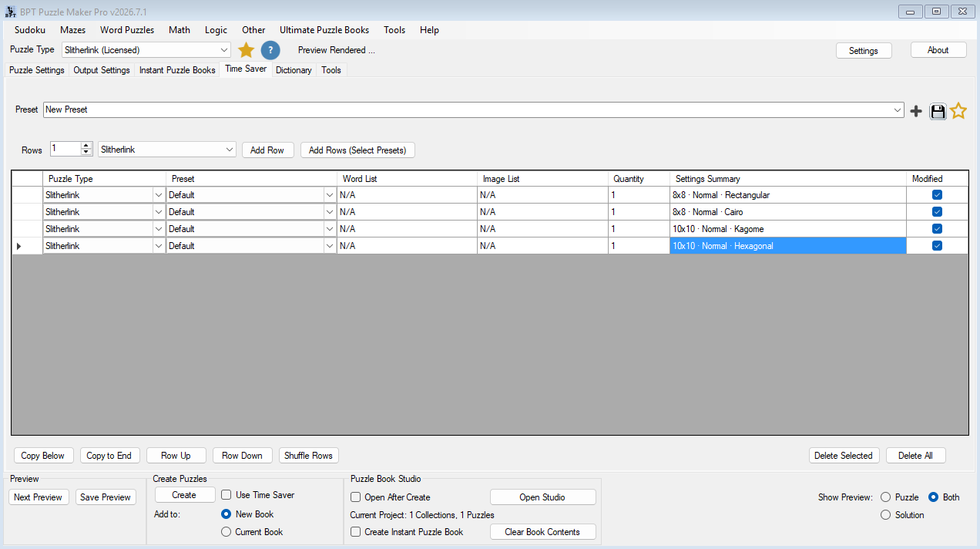Select the row marker arrow of Hexagonal row

click(18, 246)
